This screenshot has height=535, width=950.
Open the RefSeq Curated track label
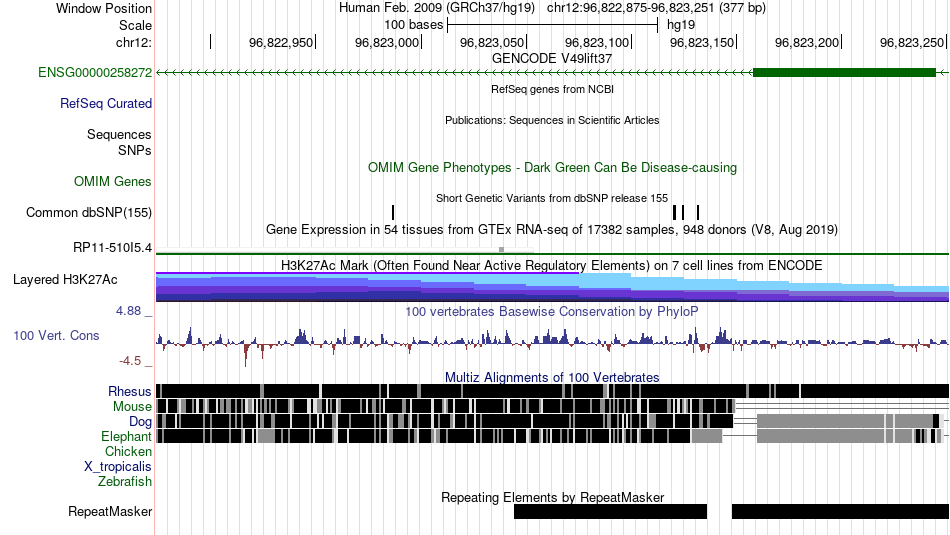point(106,104)
